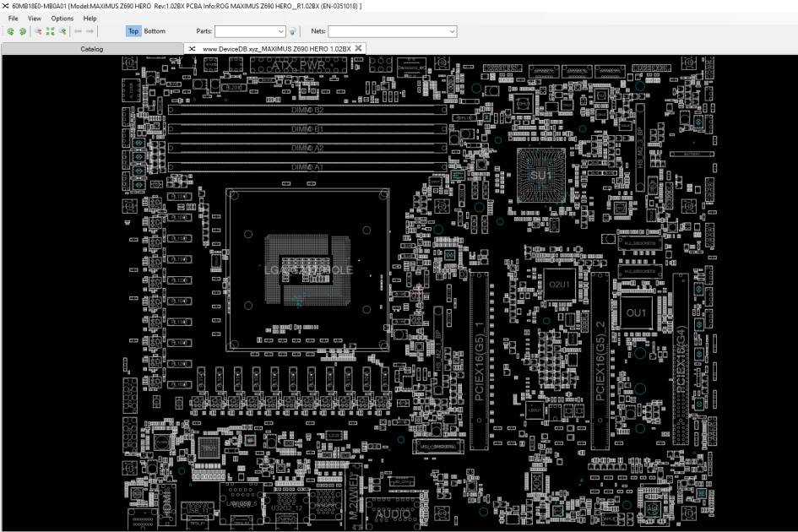Select the DIMM B2 memory slot

pos(307,110)
